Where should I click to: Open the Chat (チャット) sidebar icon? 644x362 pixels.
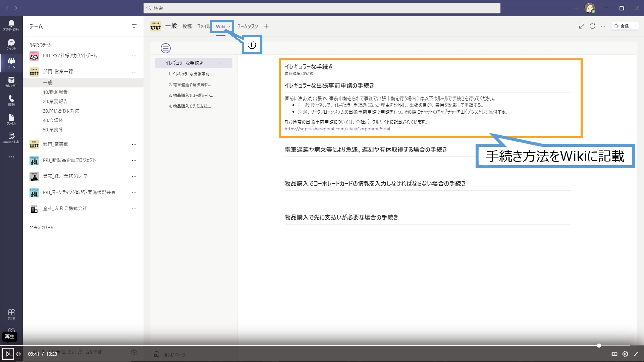coord(11,44)
